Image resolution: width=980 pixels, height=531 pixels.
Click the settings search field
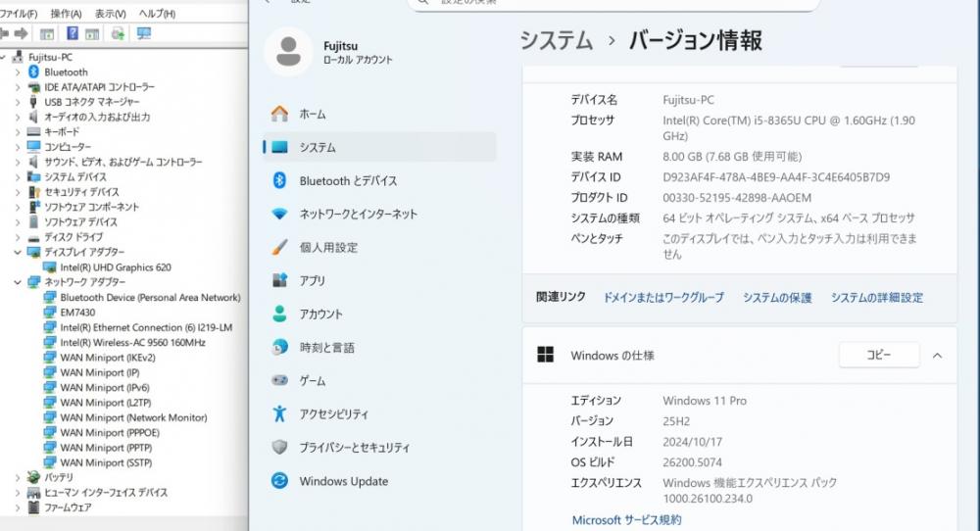[612, 3]
